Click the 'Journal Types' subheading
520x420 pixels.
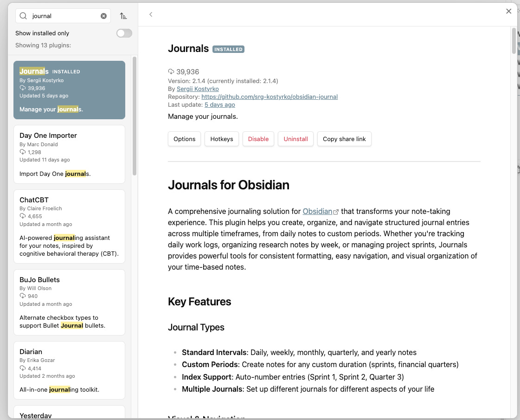coord(196,328)
